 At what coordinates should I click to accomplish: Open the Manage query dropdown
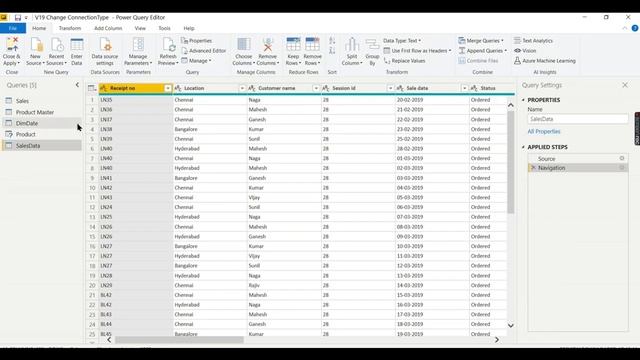(x=196, y=61)
